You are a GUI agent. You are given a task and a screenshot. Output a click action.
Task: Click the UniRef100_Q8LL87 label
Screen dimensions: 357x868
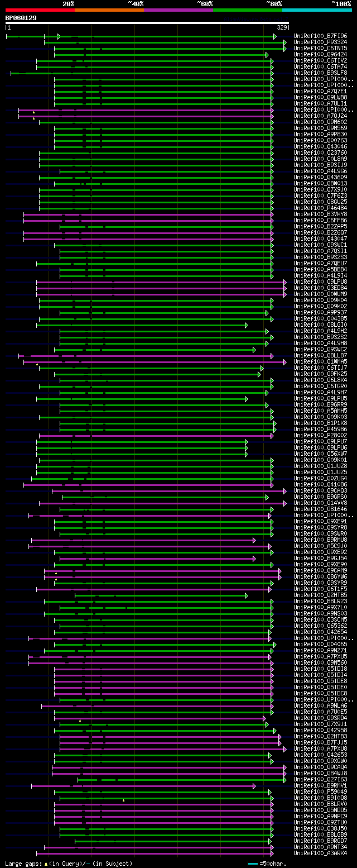[x=320, y=355]
